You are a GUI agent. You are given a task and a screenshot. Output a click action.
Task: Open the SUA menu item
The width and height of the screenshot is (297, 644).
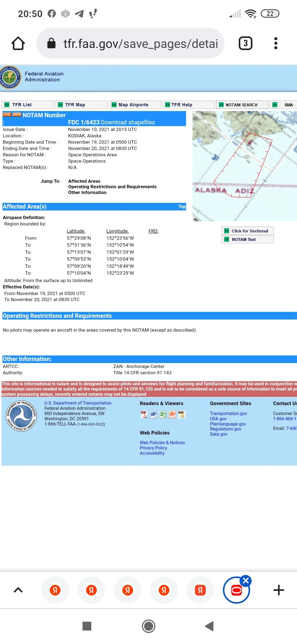tap(284, 105)
